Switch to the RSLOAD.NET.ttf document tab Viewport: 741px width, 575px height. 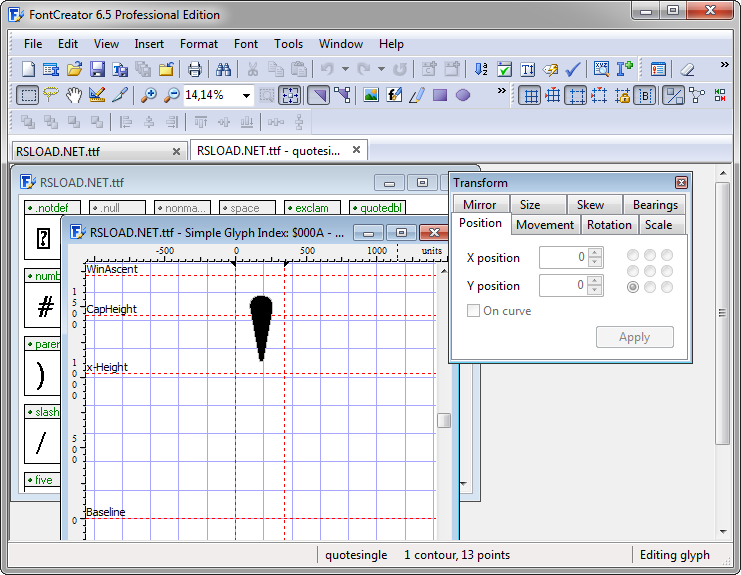[98, 151]
